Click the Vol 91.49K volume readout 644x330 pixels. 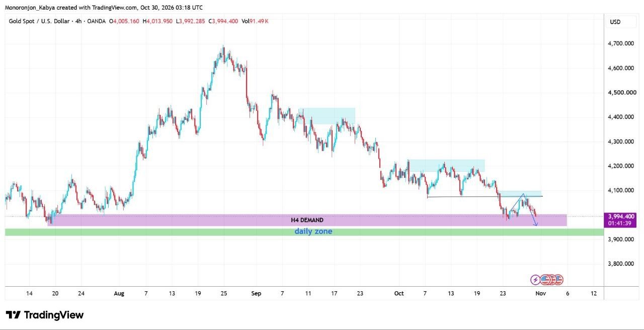255,21
